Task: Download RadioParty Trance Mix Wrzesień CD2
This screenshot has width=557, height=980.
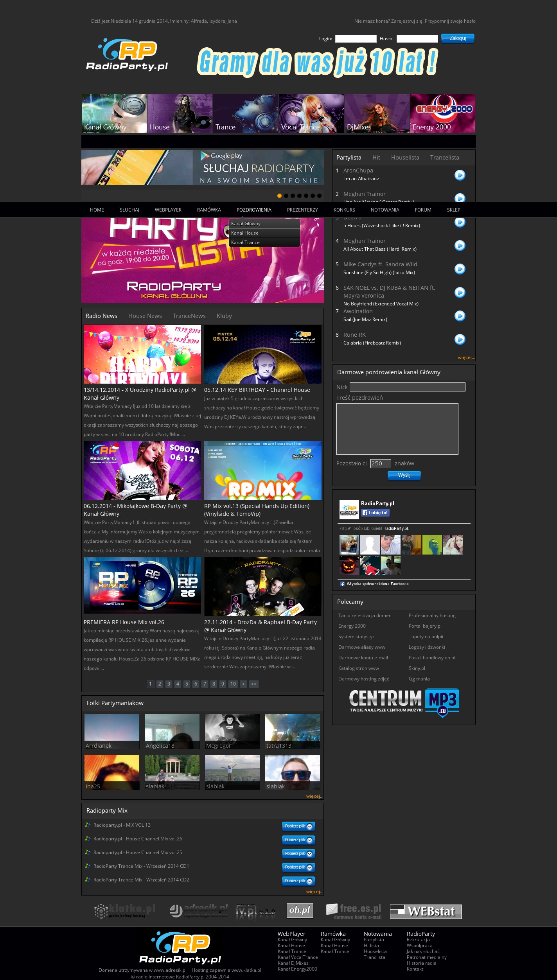Action: [x=298, y=881]
